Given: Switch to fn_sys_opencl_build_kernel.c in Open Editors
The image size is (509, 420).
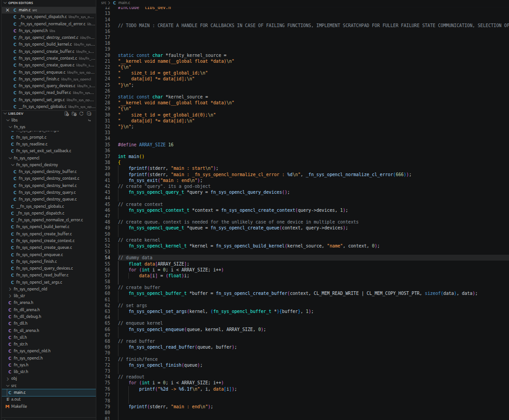Looking at the screenshot, I should [49, 44].
